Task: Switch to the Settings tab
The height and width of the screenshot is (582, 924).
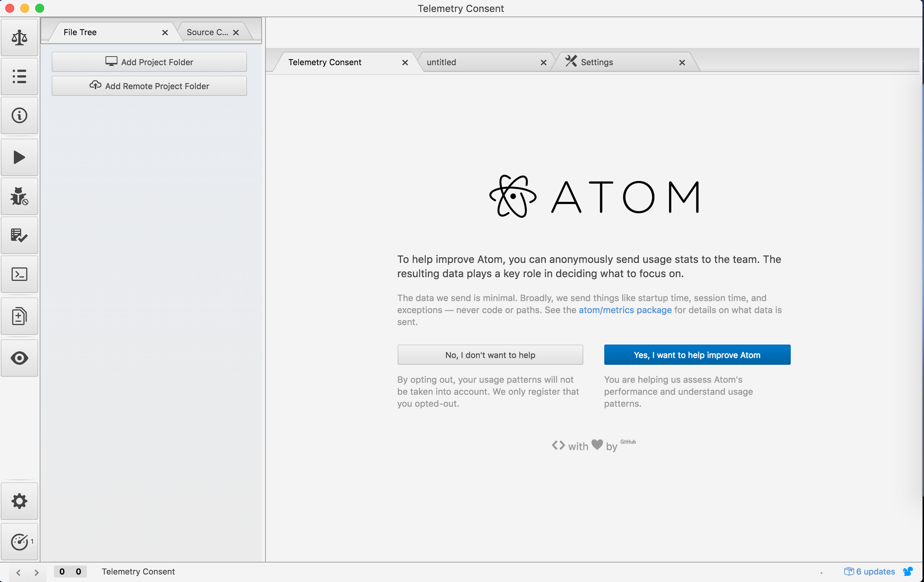Action: pyautogui.click(x=597, y=62)
